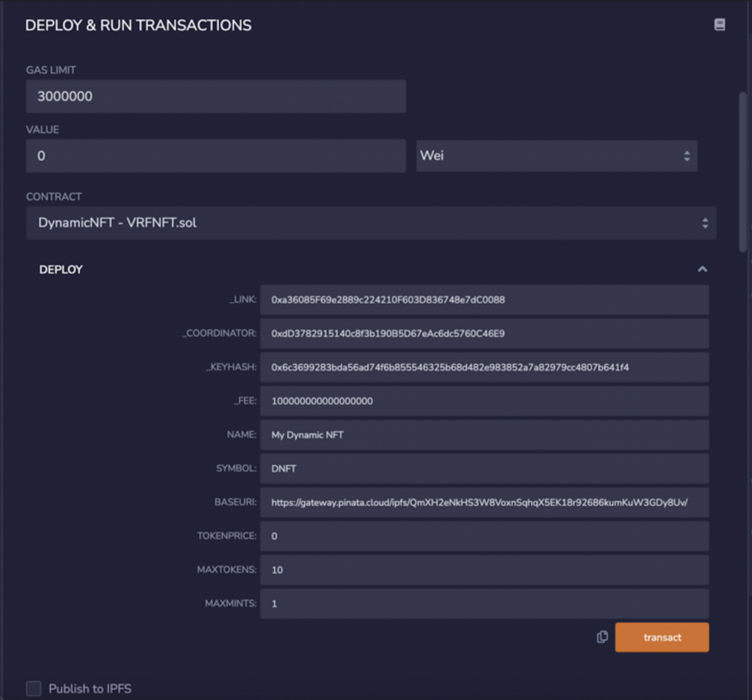Click the SYMBOL field containing DNFT
The image size is (752, 700).
[x=484, y=469]
